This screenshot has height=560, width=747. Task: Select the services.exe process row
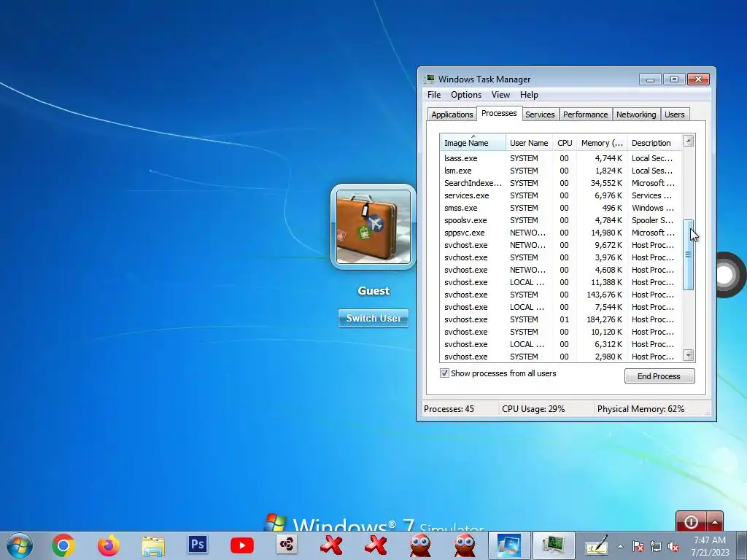pyautogui.click(x=561, y=195)
